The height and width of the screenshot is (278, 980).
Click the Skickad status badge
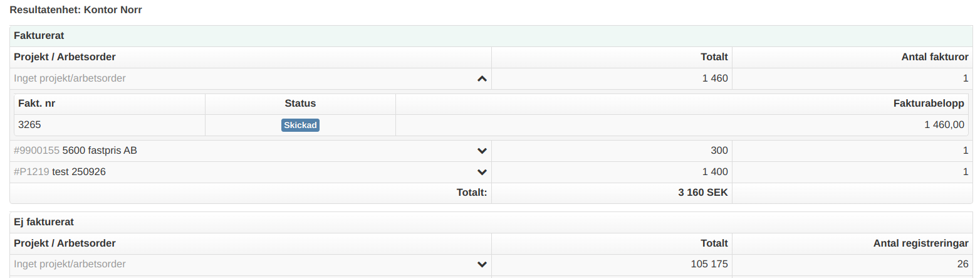coord(301,125)
